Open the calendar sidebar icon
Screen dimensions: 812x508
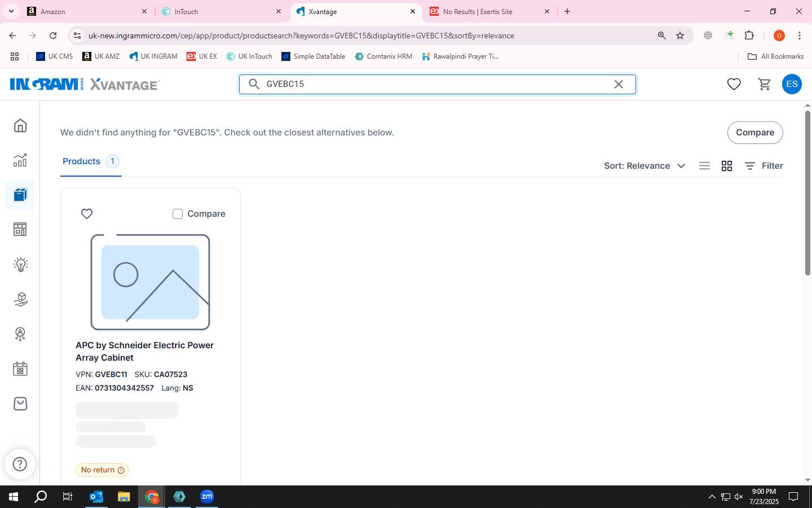[20, 369]
